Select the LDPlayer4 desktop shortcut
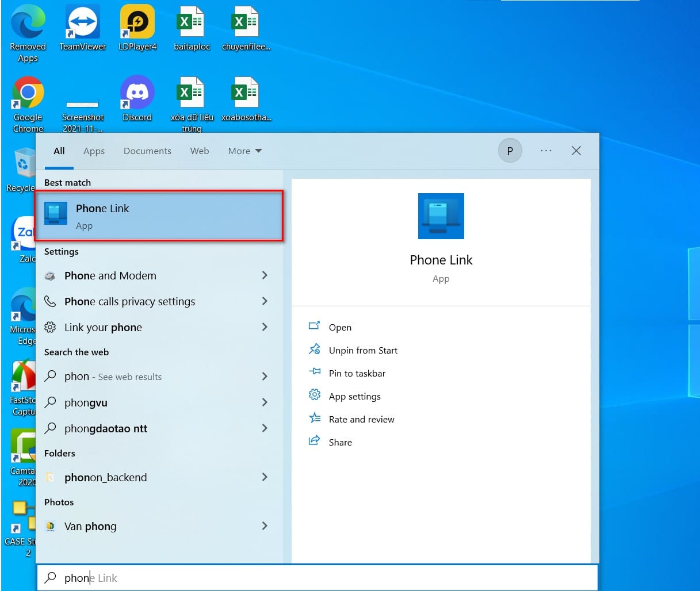 pos(137,28)
